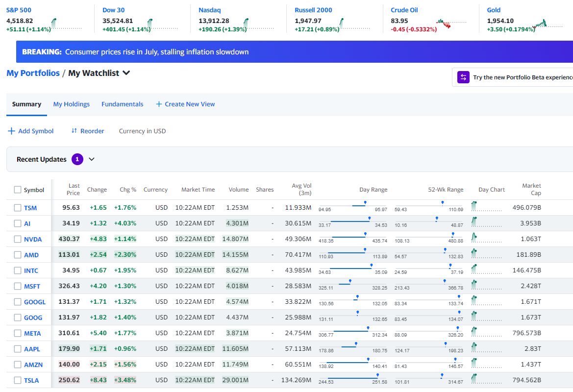
Task: Check the TSM row checkbox
Action: (x=18, y=208)
